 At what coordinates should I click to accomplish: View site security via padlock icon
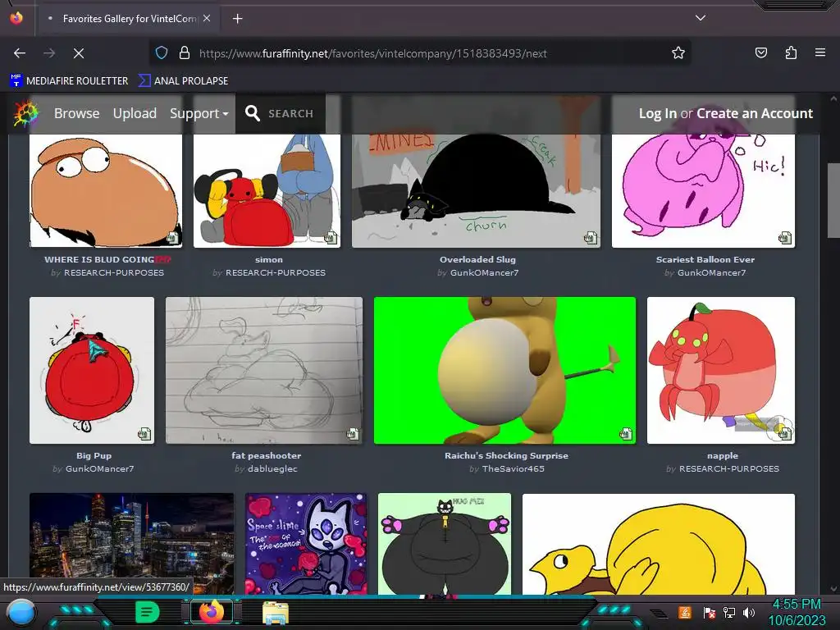click(x=185, y=52)
